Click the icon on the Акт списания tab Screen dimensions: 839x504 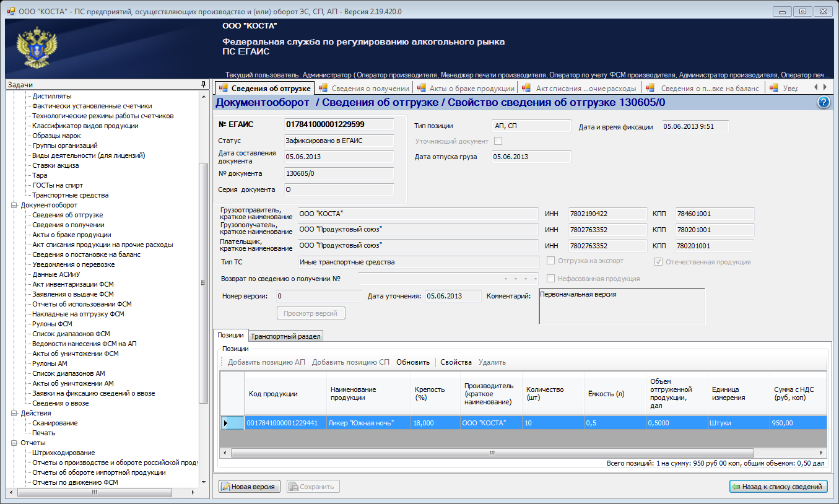[x=527, y=88]
